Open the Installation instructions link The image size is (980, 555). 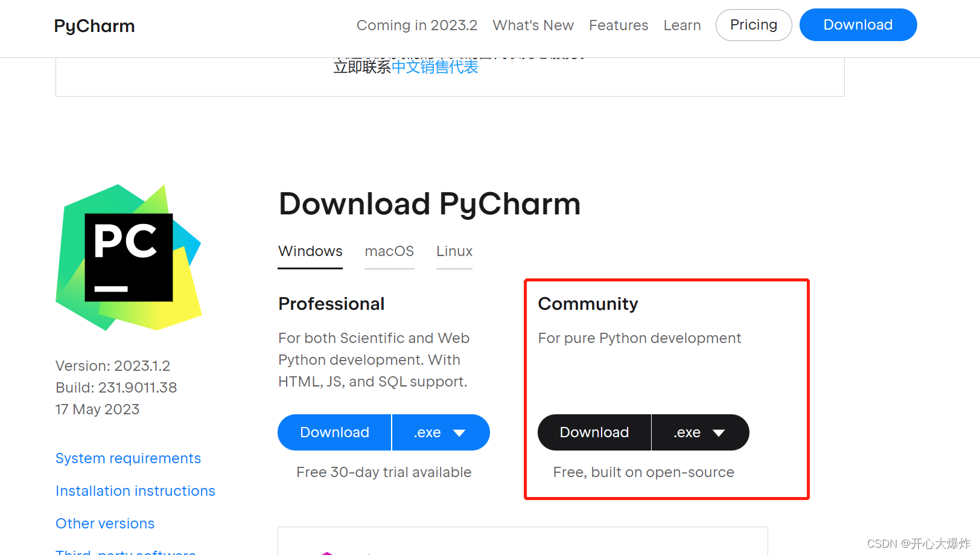tap(135, 491)
